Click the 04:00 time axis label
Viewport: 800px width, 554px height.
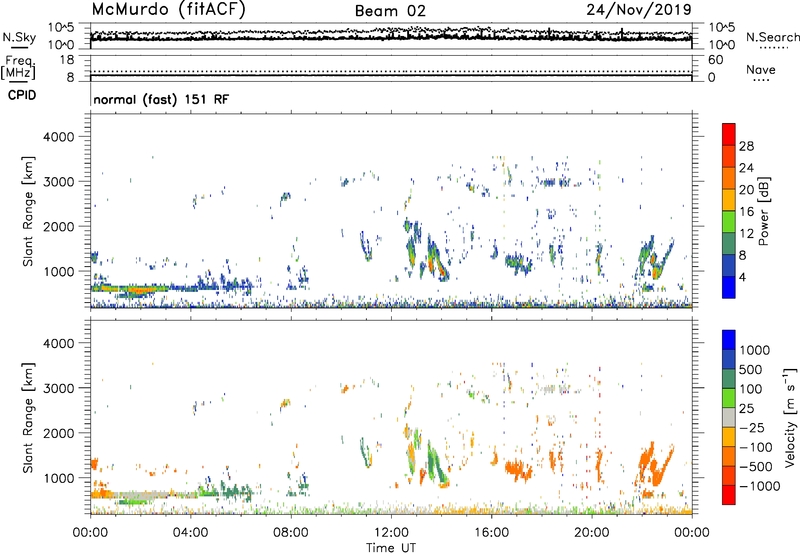click(x=190, y=533)
